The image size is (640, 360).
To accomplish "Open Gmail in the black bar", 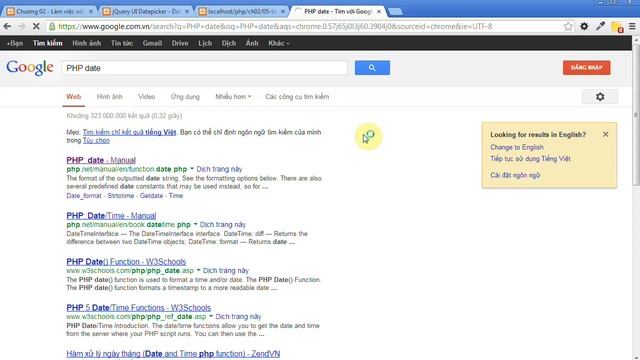I will point(152,43).
